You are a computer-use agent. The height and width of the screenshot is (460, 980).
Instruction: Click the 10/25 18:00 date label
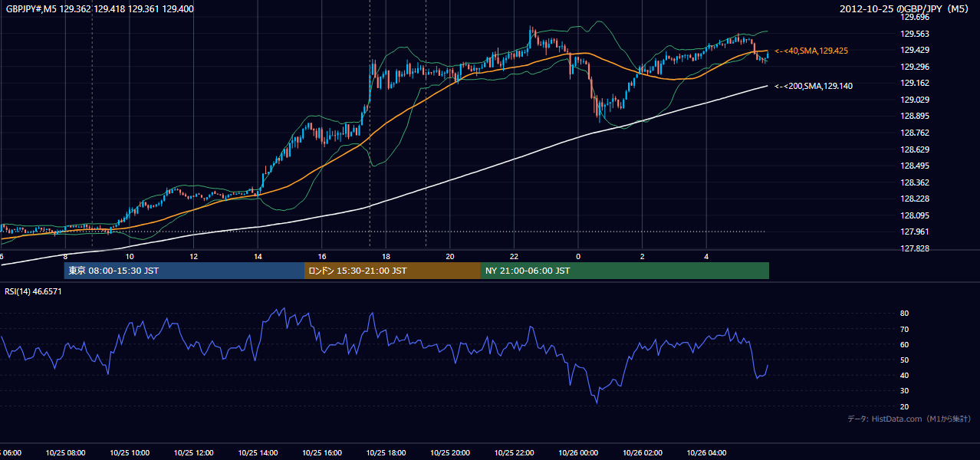(x=386, y=453)
